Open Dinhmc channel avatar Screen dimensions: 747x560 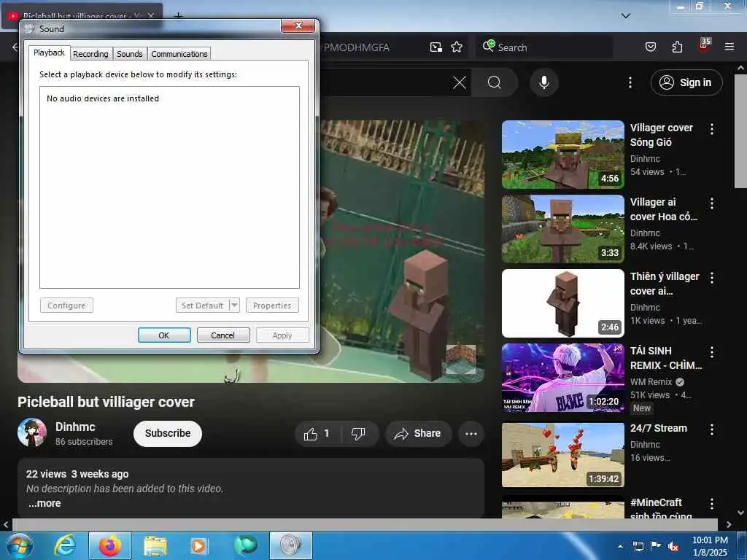click(x=32, y=432)
